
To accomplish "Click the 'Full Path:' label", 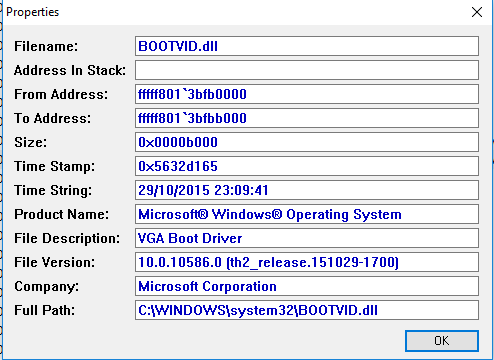I will pyautogui.click(x=44, y=310).
